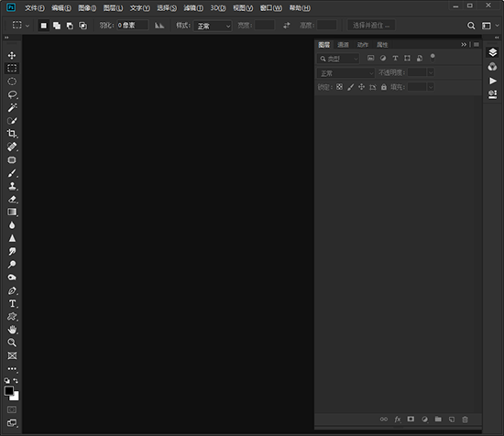Open the 滤镜 menu
Screen dimensions: 504x436
pos(193,8)
